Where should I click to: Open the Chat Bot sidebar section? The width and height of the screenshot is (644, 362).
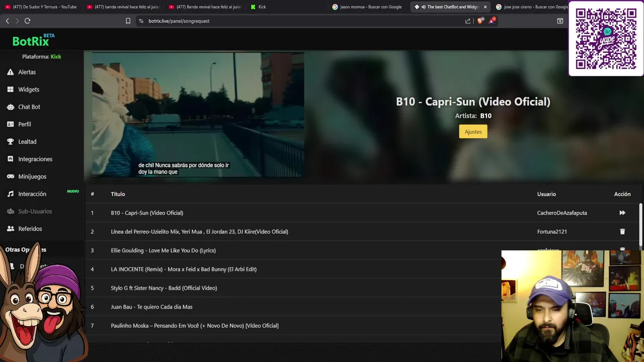(x=29, y=107)
